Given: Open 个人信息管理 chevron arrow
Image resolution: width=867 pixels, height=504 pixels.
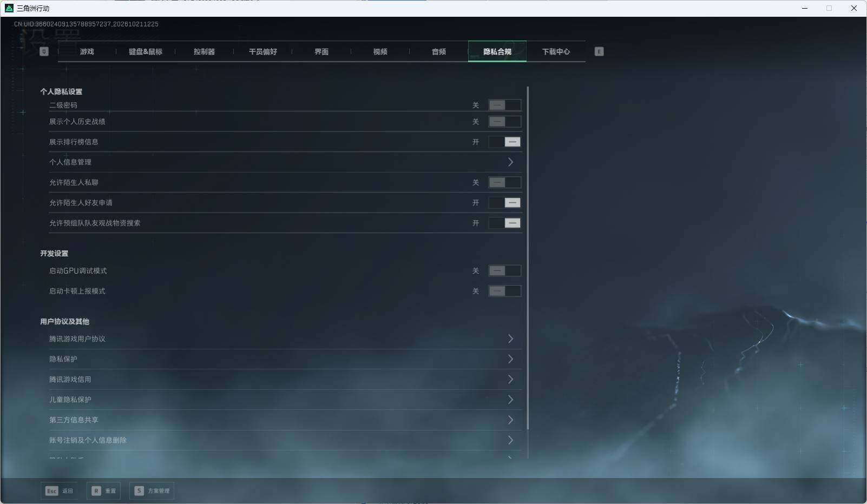Looking at the screenshot, I should pyautogui.click(x=510, y=162).
